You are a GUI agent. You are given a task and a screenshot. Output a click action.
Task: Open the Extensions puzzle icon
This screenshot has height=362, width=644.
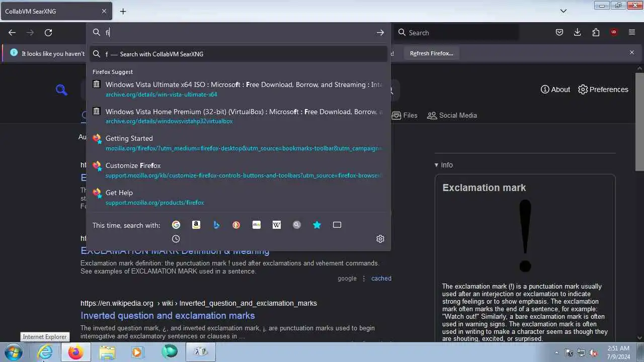(x=596, y=32)
